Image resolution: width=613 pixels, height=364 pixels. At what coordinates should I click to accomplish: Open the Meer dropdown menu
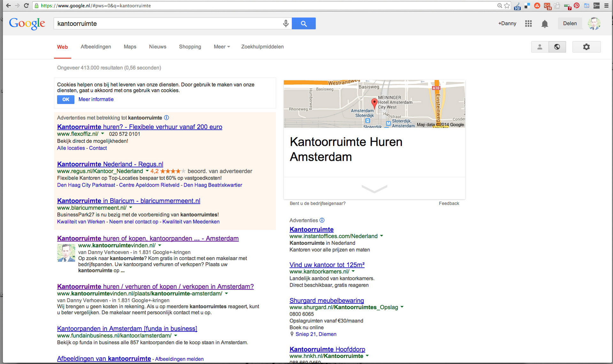tap(222, 47)
